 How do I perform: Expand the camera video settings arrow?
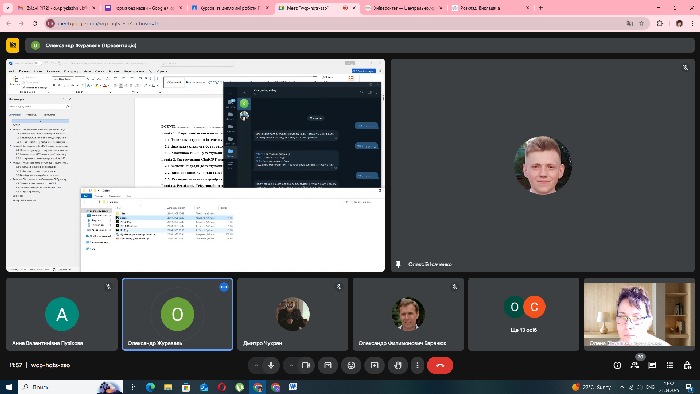[291, 365]
